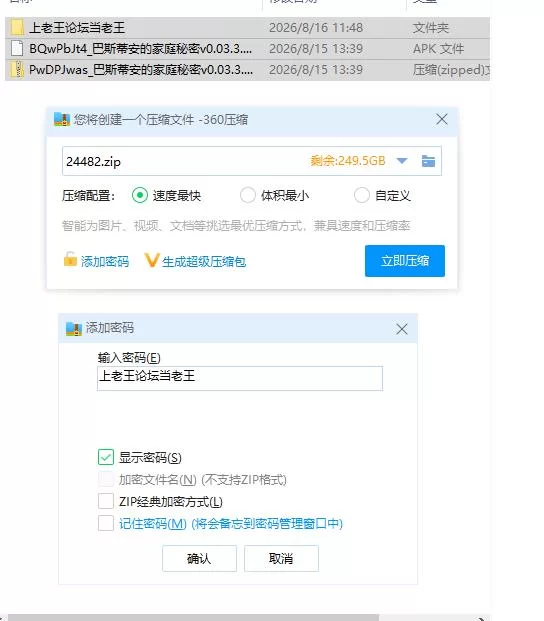Select the PwDPJwas_巴斯蒂安的家庭秘密 file name
Viewport: 544px width, 621px height.
pyautogui.click(x=141, y=70)
